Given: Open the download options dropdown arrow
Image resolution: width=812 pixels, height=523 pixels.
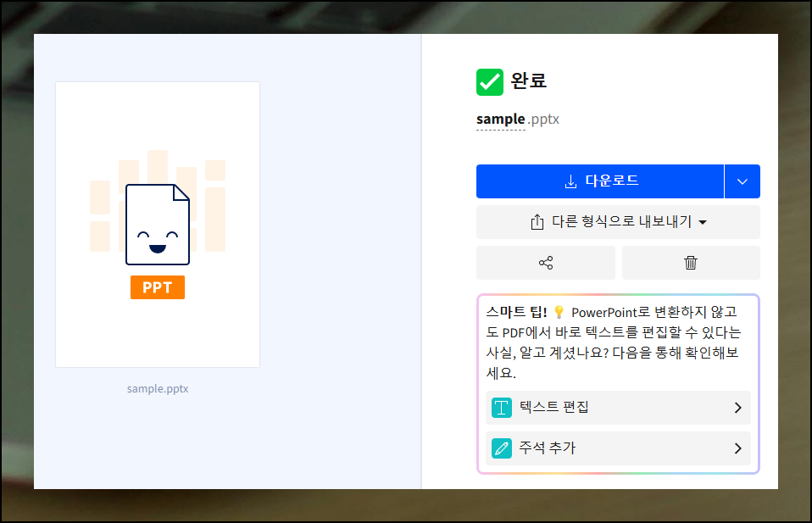Looking at the screenshot, I should click(742, 181).
